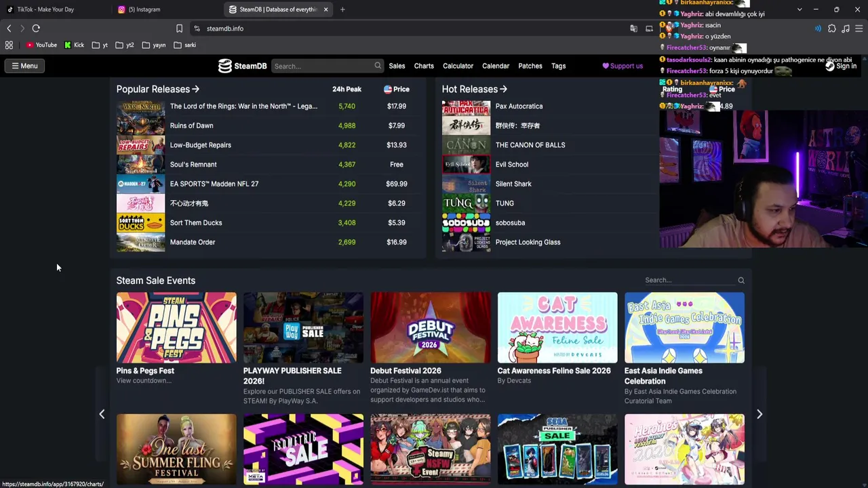Click Sort Them Ducks game thumbnail
Image resolution: width=868 pixels, height=488 pixels.
pyautogui.click(x=140, y=222)
